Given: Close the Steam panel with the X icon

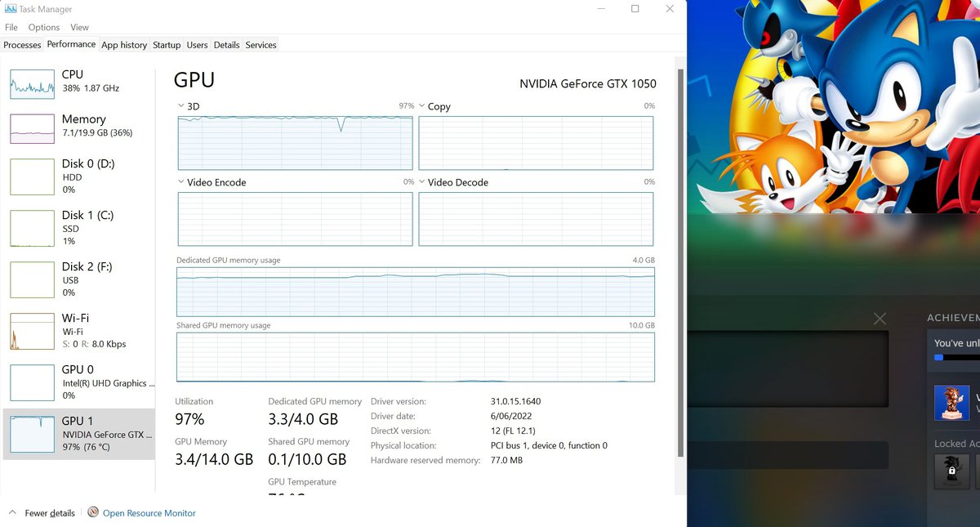Looking at the screenshot, I should [880, 319].
